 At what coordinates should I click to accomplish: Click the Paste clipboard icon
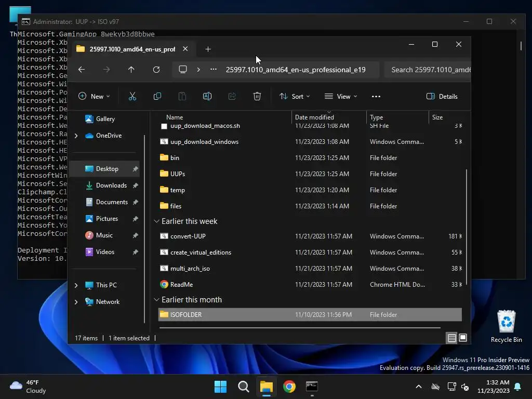(x=182, y=96)
